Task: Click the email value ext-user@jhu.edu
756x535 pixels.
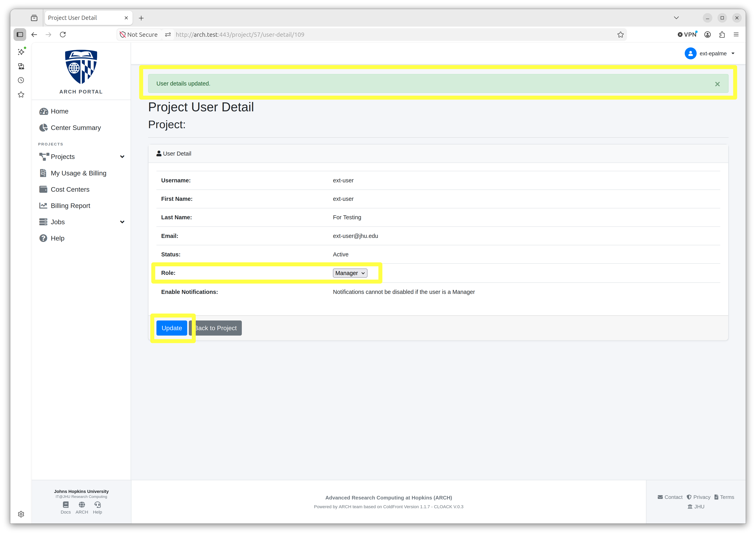Action: coord(355,236)
